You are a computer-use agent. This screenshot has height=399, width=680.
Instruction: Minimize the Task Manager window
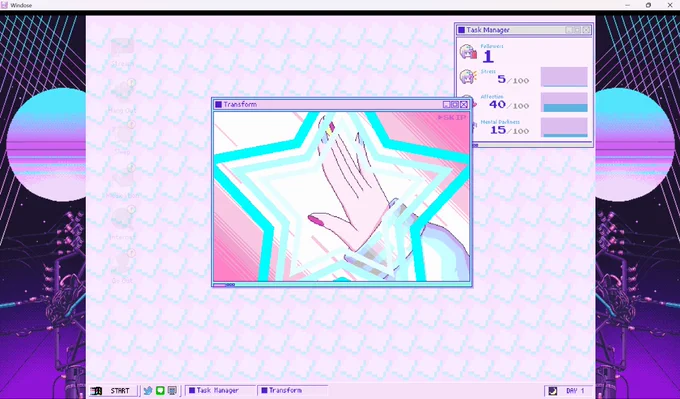tap(569, 30)
